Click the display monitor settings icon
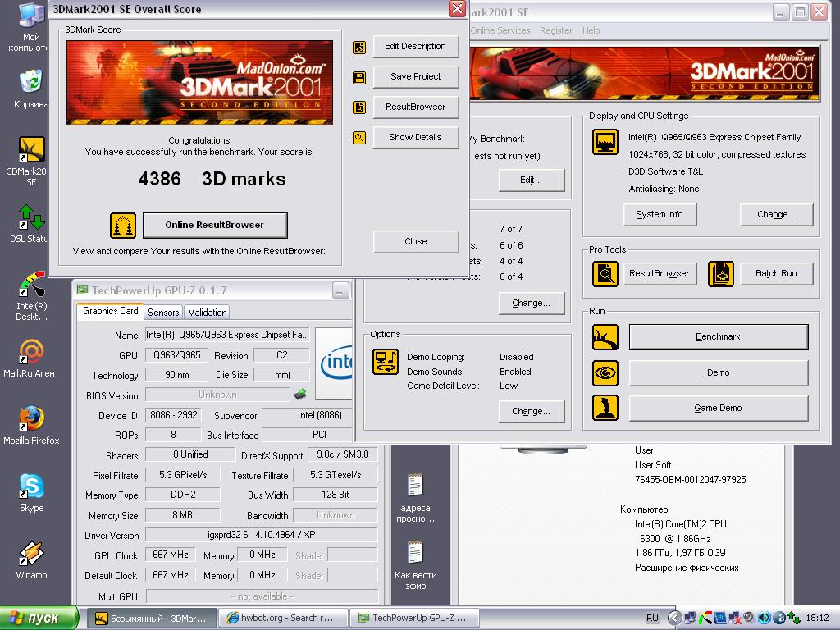 point(605,142)
